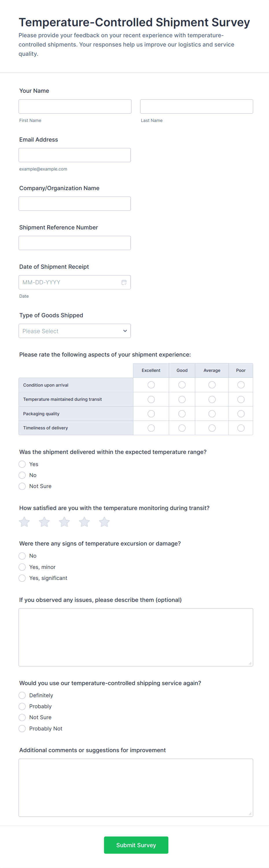Select Definitely for using service again

coord(22,695)
